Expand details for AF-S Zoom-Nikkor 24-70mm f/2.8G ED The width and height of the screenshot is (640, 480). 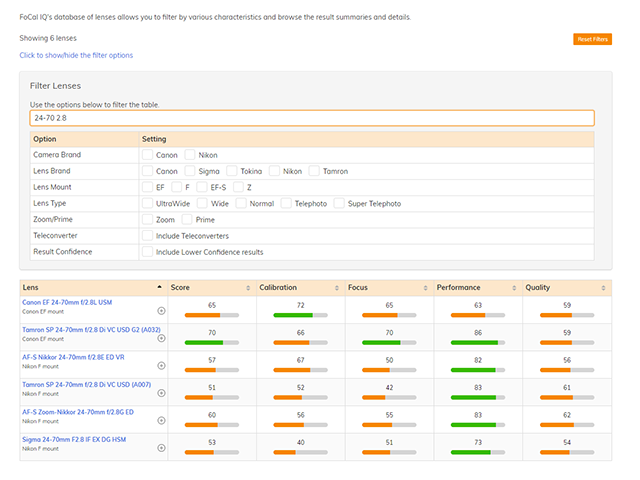coord(161,420)
